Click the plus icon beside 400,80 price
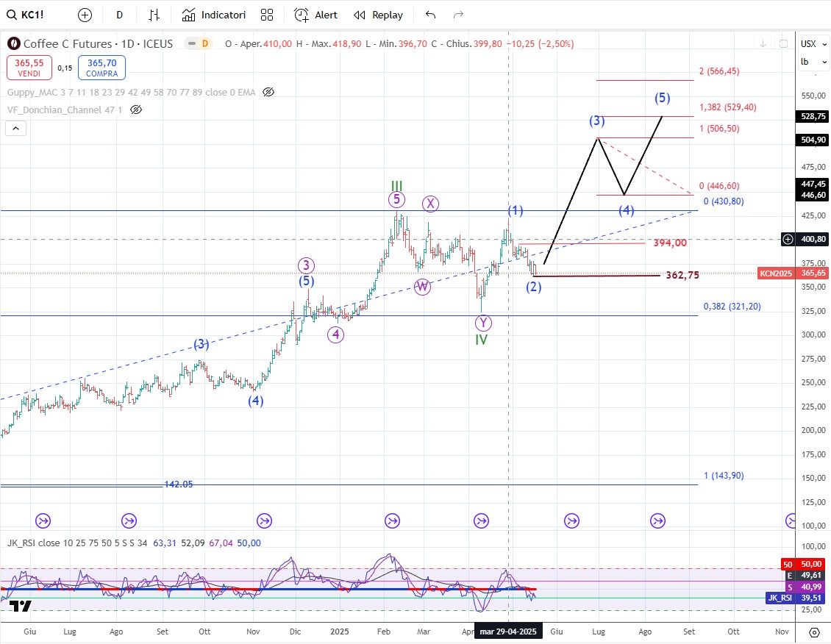The width and height of the screenshot is (831, 644). pos(788,240)
